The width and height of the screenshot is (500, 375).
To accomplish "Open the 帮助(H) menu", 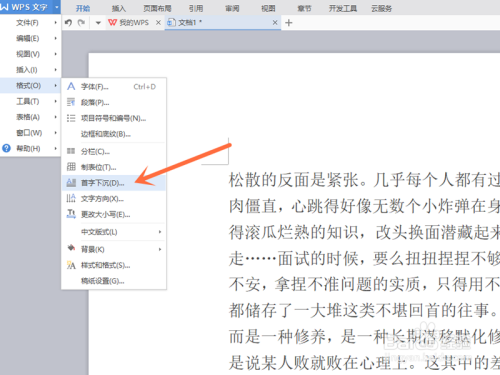I will pos(30,148).
